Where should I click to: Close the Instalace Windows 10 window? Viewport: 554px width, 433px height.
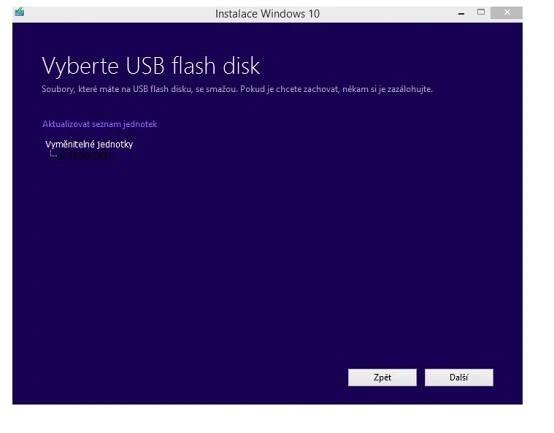[x=507, y=13]
